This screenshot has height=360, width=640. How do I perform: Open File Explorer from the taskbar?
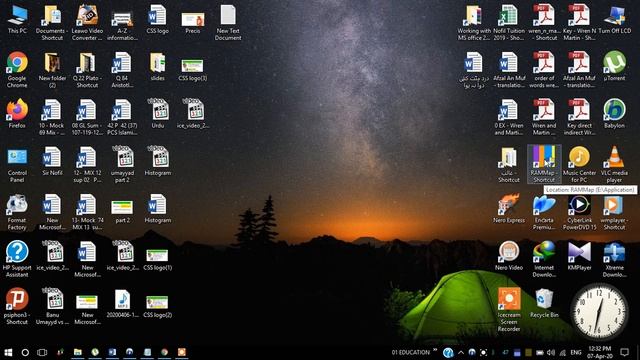[x=78, y=352]
